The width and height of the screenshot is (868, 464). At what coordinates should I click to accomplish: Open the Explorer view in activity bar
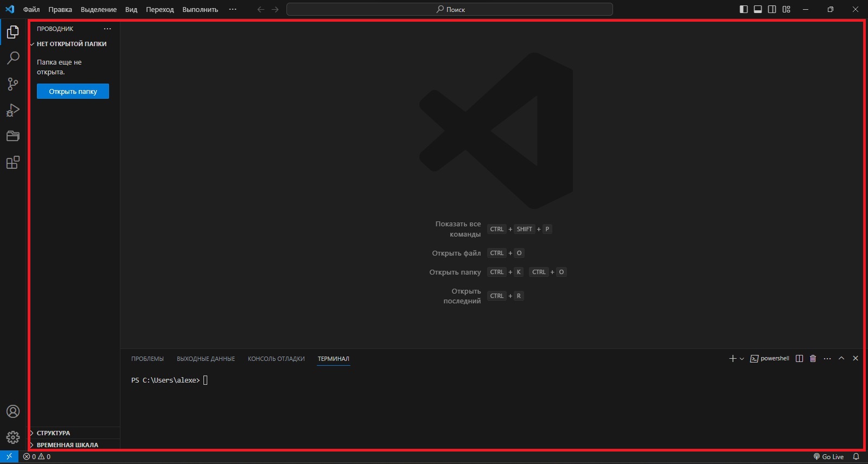click(13, 32)
